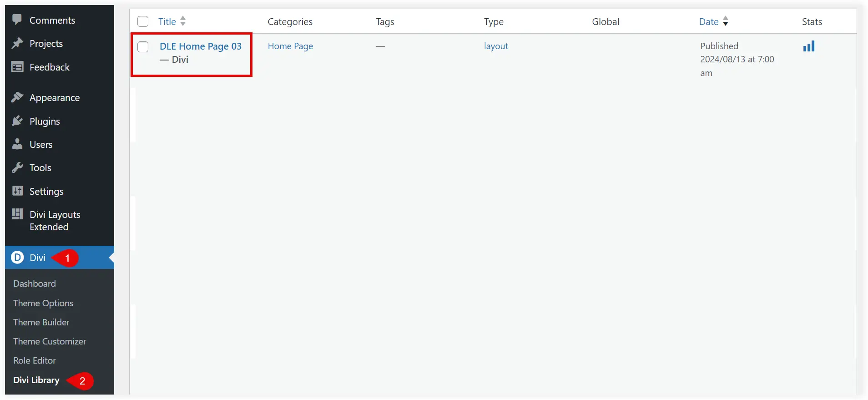View stats bar chart for DLE Home Page 03
868x400 pixels.
[x=809, y=46]
